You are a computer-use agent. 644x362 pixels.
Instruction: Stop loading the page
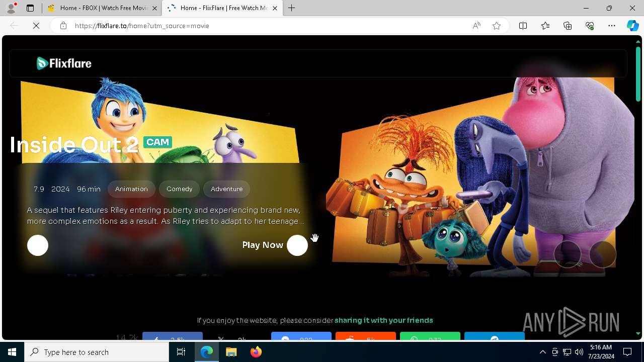coord(36,26)
